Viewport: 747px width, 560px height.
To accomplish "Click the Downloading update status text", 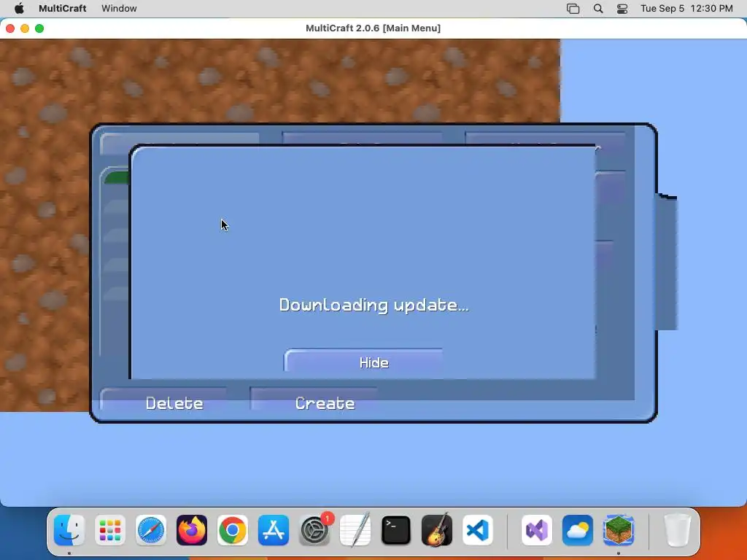I will 373,306.
